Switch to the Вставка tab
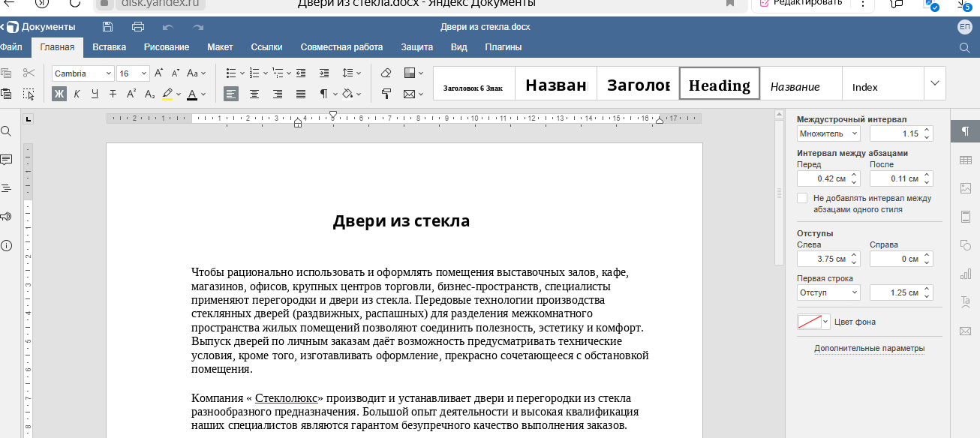980x438 pixels. click(110, 47)
